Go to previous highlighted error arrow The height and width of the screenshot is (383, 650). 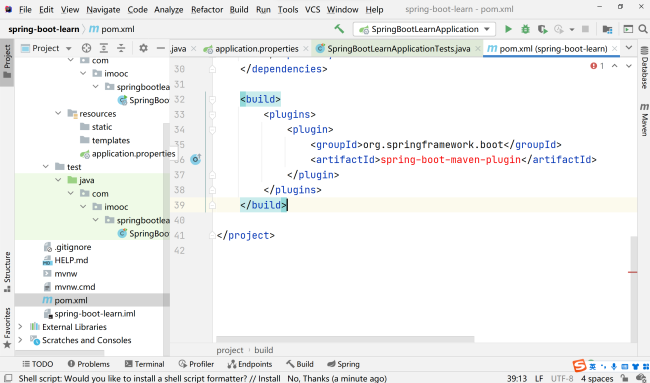coord(615,66)
